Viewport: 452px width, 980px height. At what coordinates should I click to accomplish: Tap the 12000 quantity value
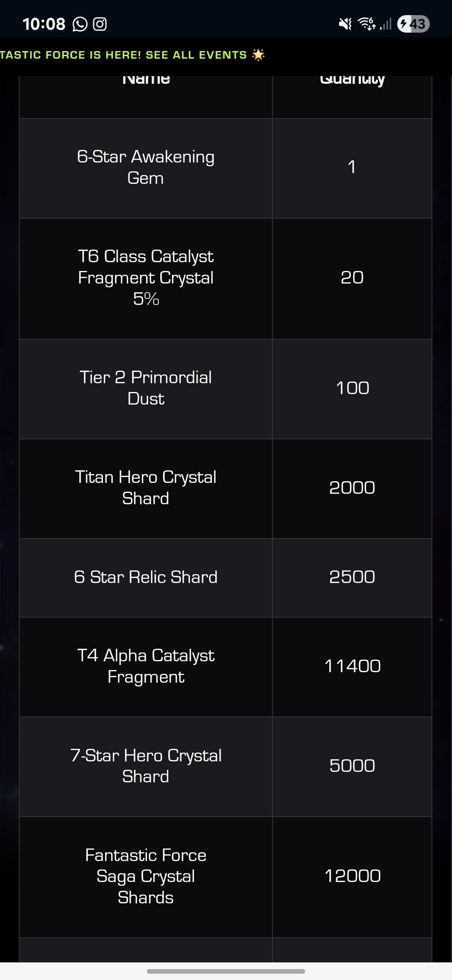pos(352,876)
